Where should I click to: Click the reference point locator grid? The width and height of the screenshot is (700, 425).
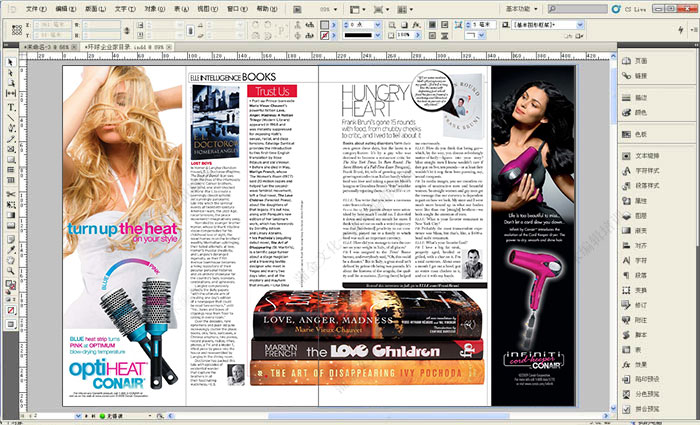coord(17,30)
